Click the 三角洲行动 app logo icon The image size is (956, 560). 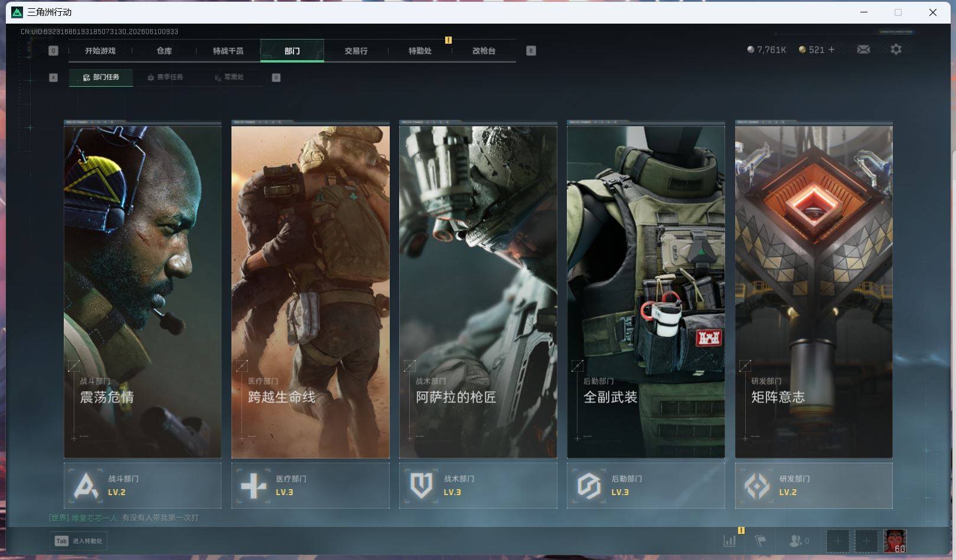pyautogui.click(x=17, y=12)
